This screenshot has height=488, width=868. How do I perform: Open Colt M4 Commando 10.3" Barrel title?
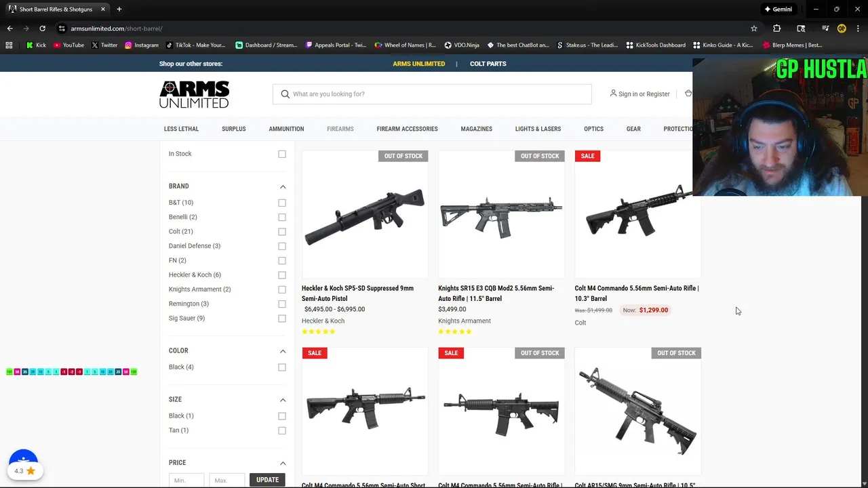637,293
